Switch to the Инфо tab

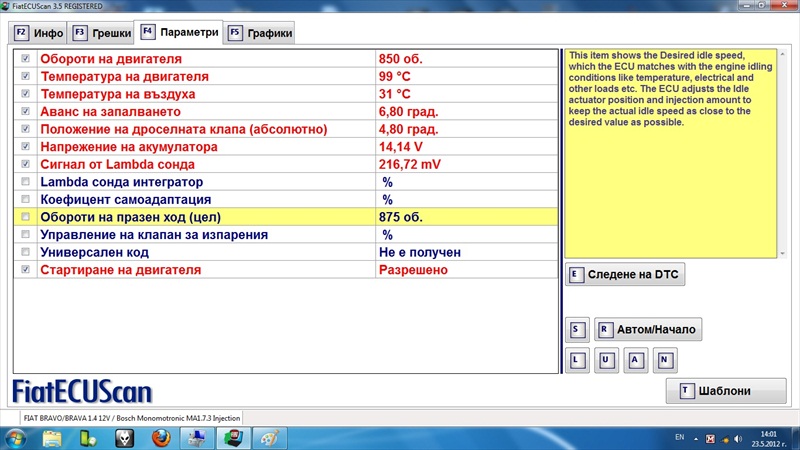click(38, 33)
